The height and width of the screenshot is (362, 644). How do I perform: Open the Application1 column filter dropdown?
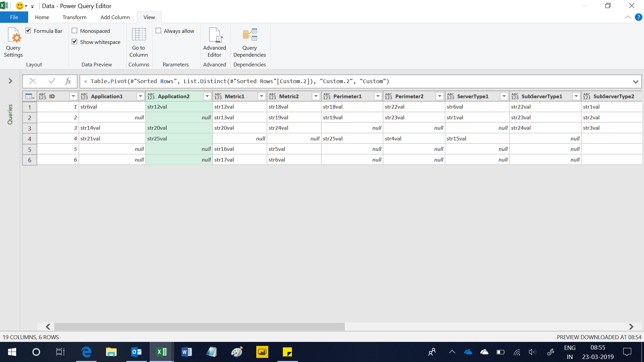pos(141,97)
